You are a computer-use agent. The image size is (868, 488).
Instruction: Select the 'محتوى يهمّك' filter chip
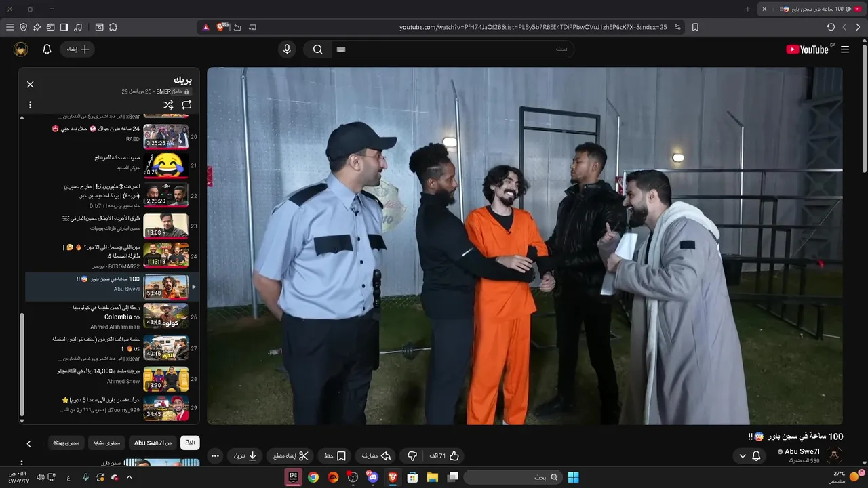point(66,443)
